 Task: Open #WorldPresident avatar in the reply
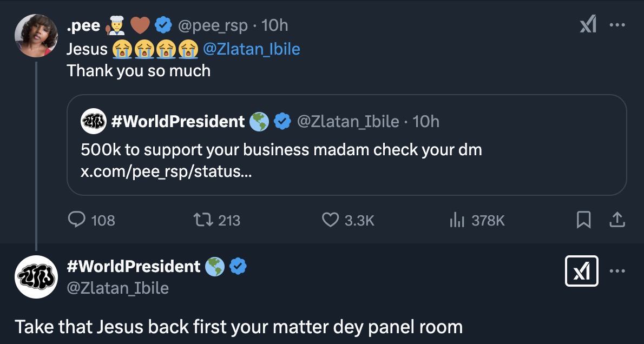tap(36, 277)
